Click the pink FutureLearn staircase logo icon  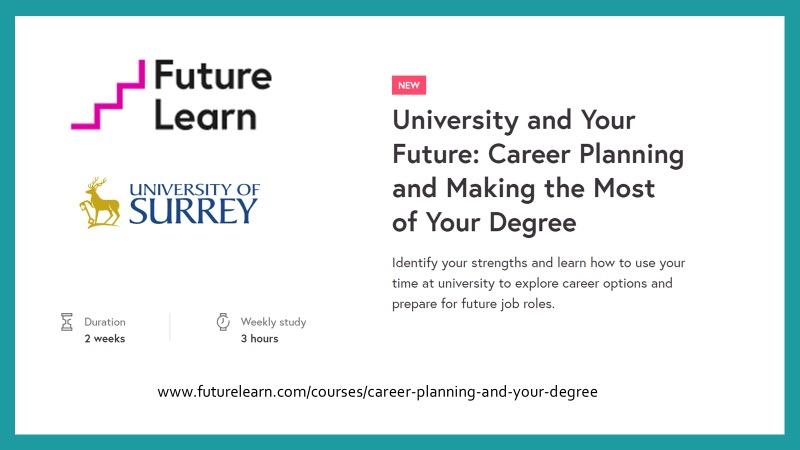tap(108, 94)
